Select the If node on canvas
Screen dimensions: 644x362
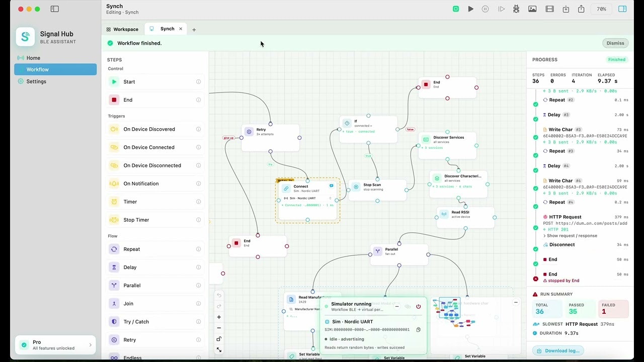[368, 129]
